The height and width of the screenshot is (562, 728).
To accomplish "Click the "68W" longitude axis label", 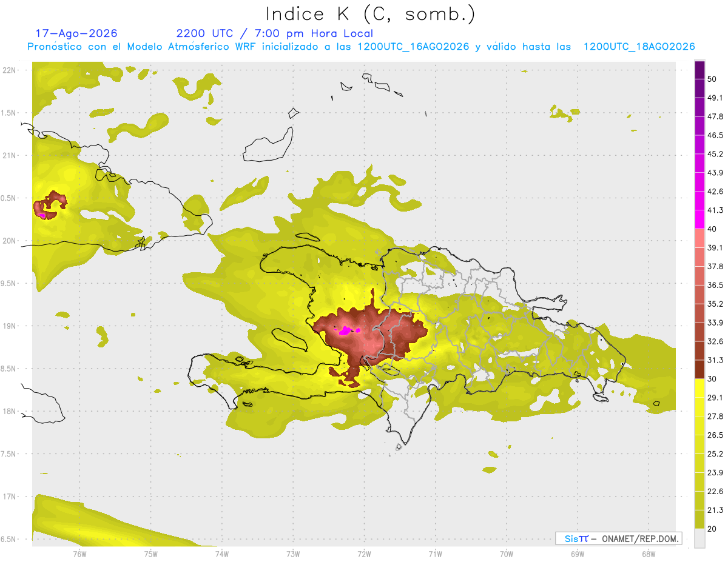I will [x=648, y=554].
